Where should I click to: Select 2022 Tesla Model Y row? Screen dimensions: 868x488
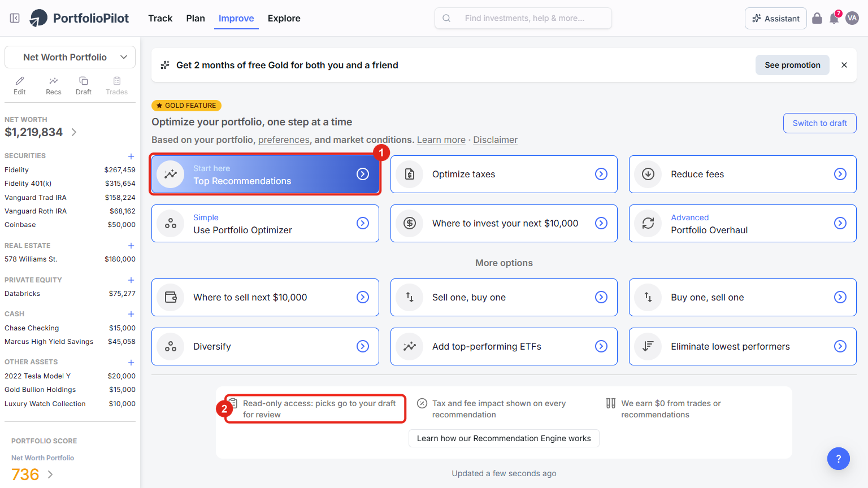[70, 376]
